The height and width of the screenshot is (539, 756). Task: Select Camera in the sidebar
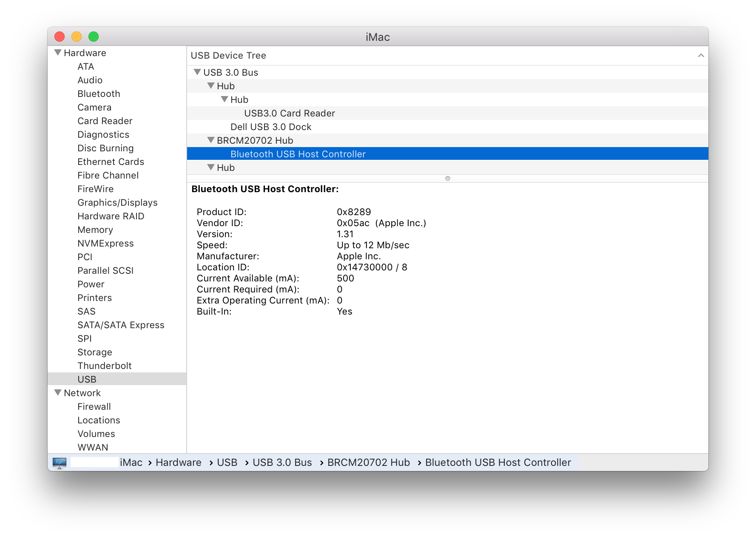click(117, 108)
